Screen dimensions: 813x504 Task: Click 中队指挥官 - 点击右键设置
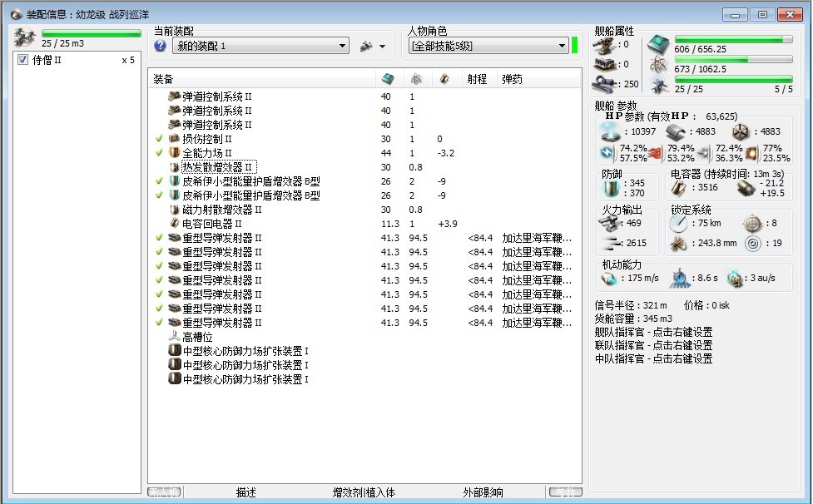[x=653, y=358]
